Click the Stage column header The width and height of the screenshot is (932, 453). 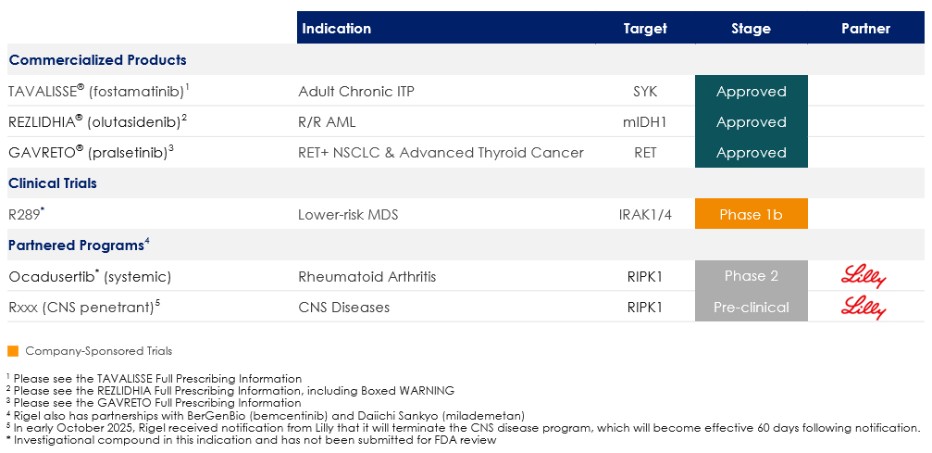pos(751,29)
